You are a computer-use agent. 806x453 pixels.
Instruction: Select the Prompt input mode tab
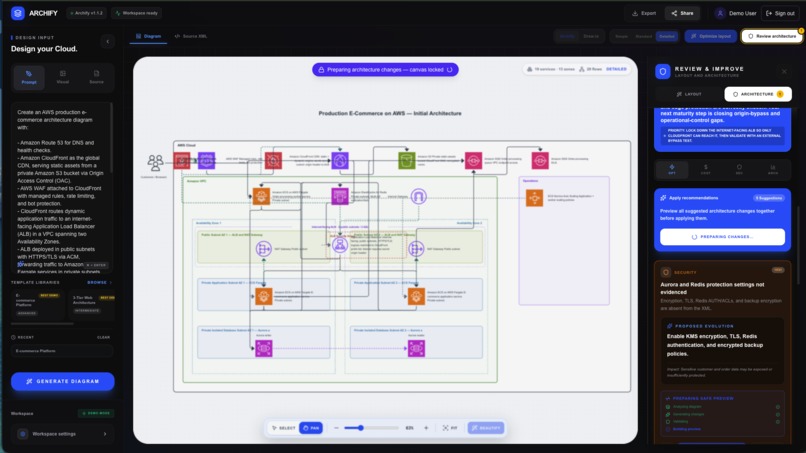(29, 78)
